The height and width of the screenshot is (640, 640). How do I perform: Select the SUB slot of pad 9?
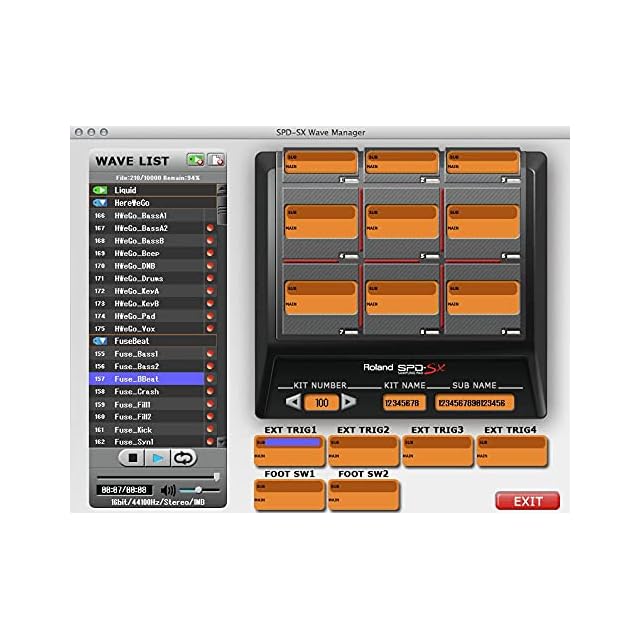(x=482, y=288)
